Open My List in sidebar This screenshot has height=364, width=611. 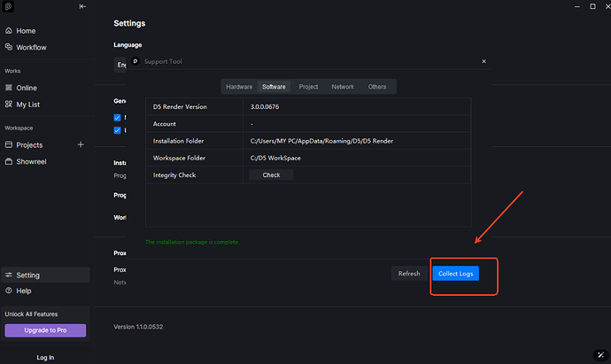point(27,105)
